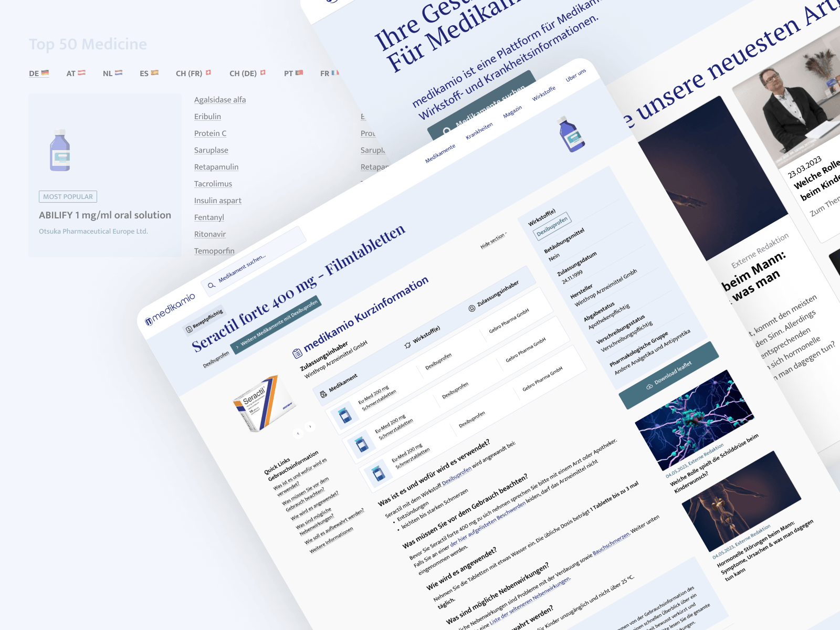Open the Tacrolimus link
Image resolution: width=840 pixels, height=630 pixels.
click(x=213, y=184)
